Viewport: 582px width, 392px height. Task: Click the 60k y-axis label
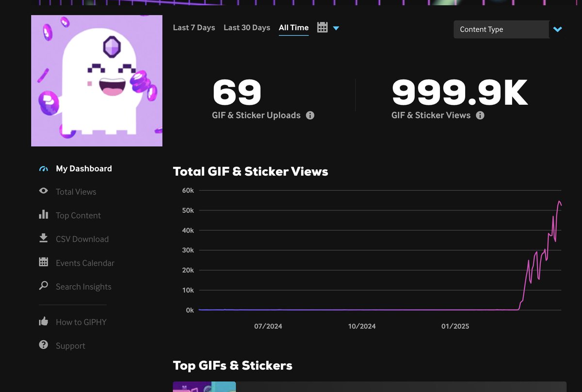(188, 191)
